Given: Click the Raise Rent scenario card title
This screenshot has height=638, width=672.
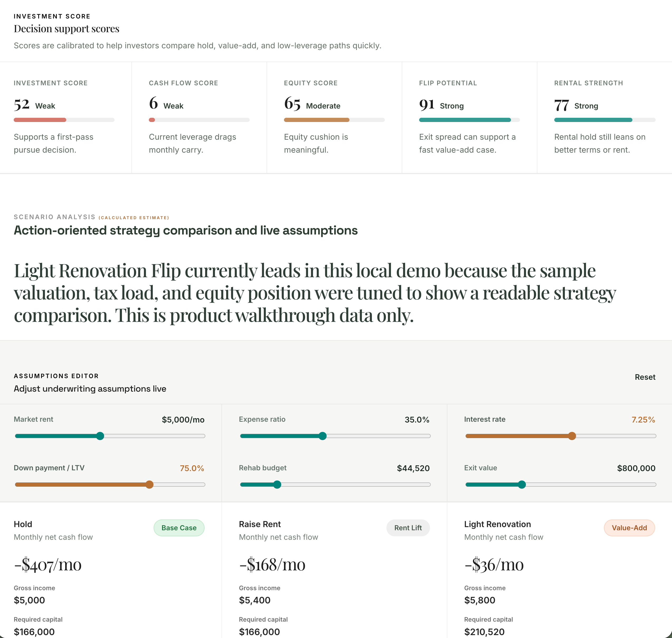Looking at the screenshot, I should point(260,524).
